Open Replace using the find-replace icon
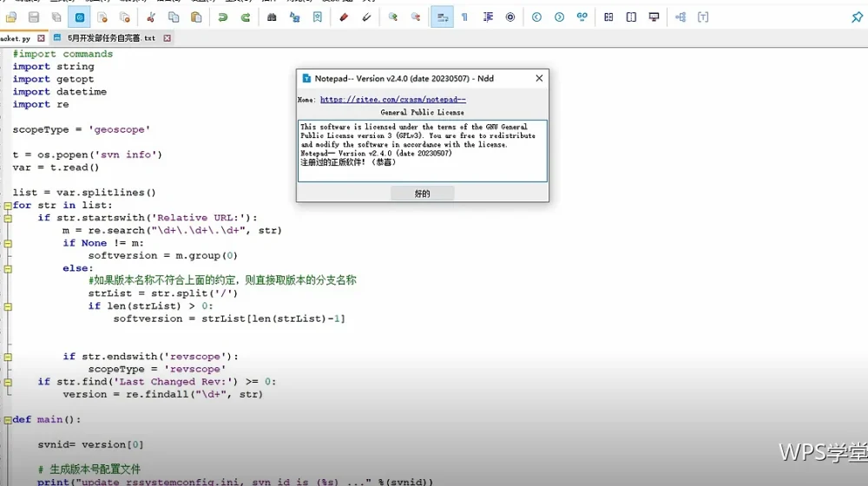 (x=294, y=17)
